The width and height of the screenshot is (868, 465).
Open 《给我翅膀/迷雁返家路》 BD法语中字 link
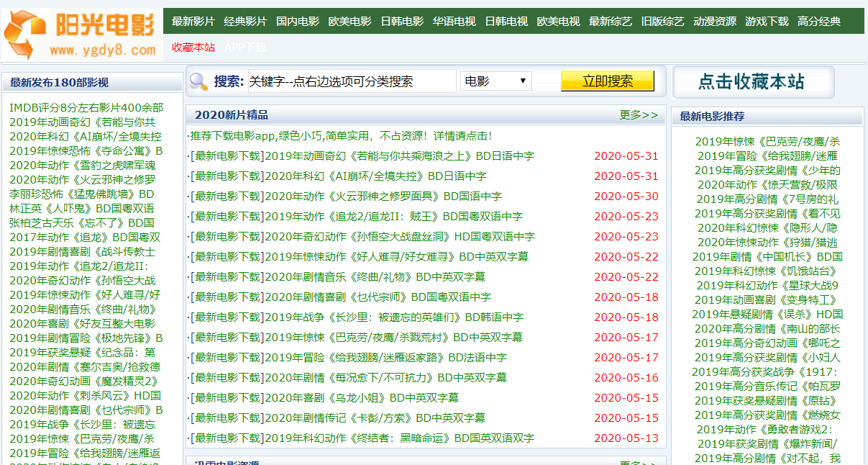(385, 357)
